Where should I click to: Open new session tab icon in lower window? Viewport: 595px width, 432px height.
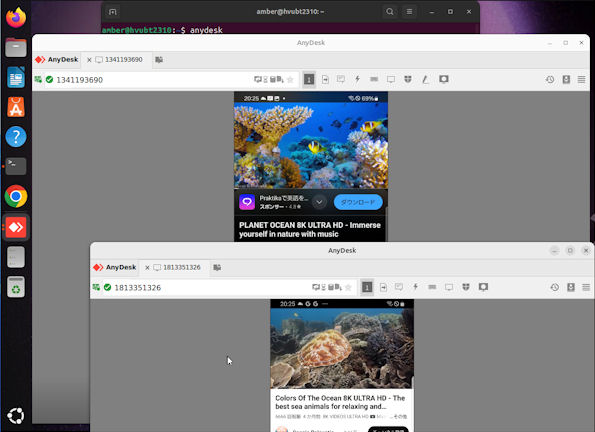tap(217, 267)
